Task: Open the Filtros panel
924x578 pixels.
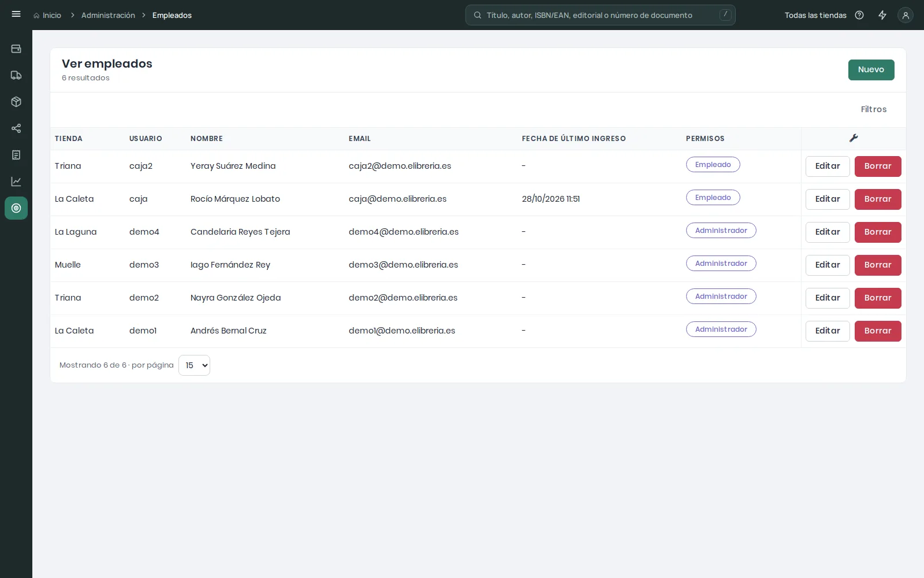Action: pos(874,109)
